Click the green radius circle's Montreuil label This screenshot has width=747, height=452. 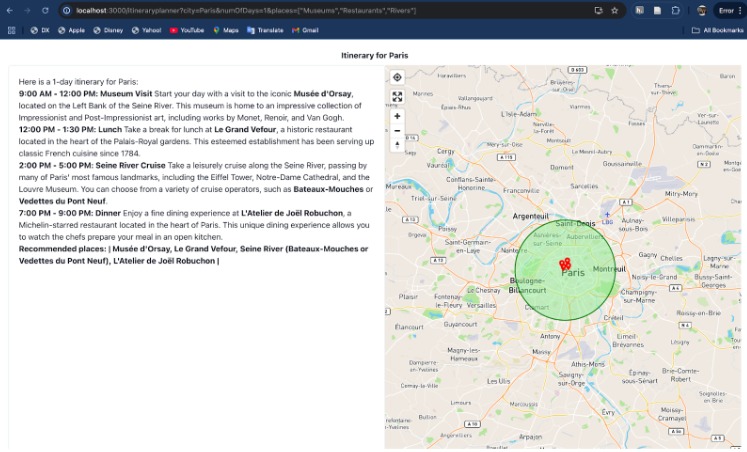[609, 269]
